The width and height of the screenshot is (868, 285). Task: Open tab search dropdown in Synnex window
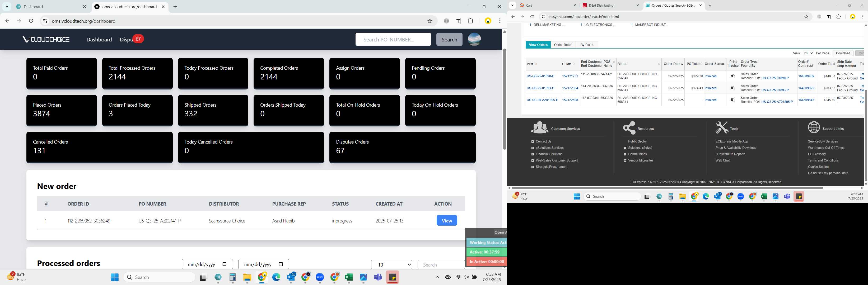tap(512, 5)
